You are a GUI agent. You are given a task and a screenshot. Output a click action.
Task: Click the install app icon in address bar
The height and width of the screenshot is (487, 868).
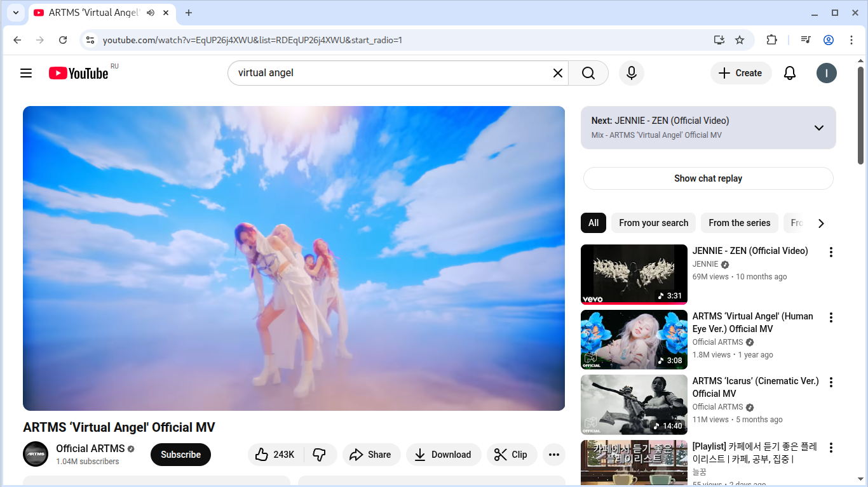tap(719, 40)
